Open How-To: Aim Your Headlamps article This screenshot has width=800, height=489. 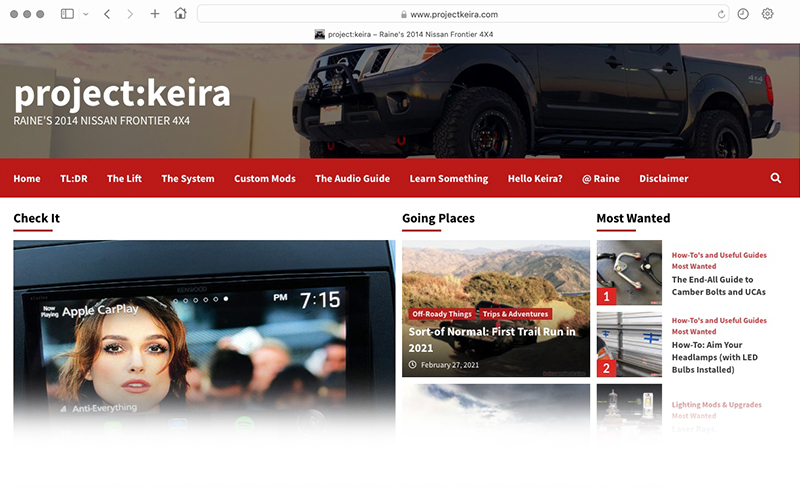(x=714, y=357)
